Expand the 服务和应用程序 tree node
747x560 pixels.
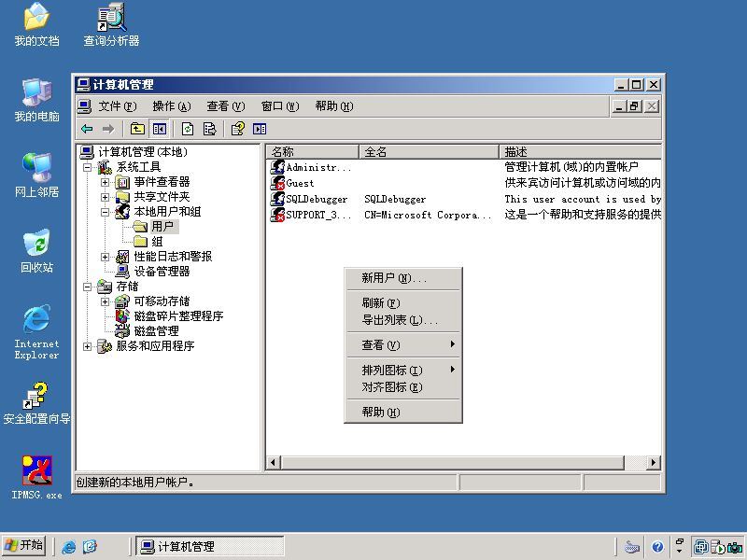point(87,346)
